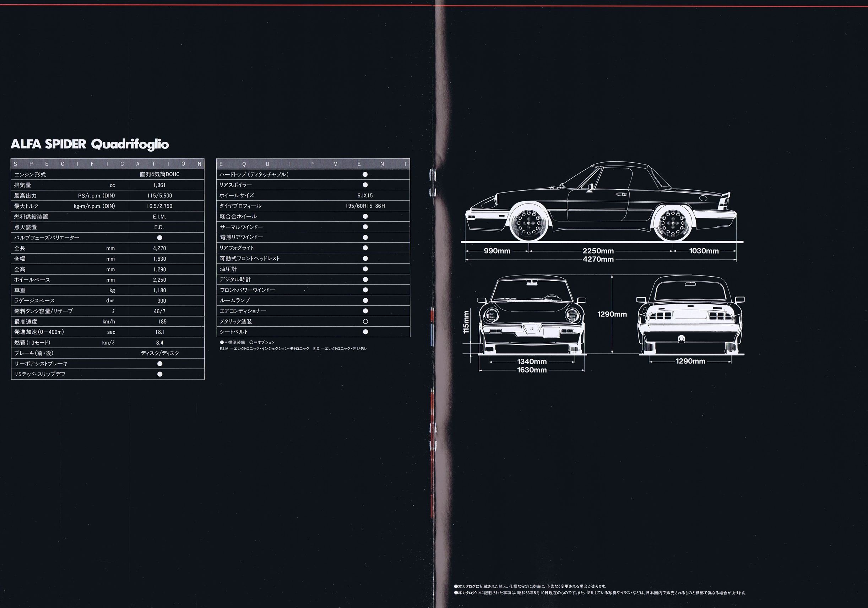The image size is (868, 608).
Task: Click the EQUIPMENT table header
Action: coord(313,164)
